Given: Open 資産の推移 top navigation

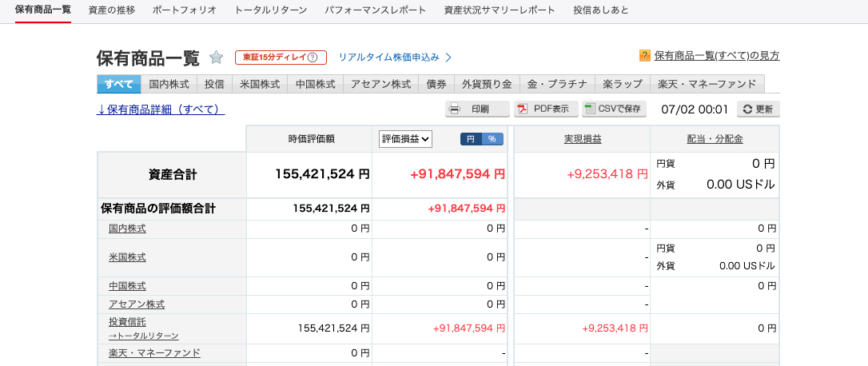Looking at the screenshot, I should (112, 10).
